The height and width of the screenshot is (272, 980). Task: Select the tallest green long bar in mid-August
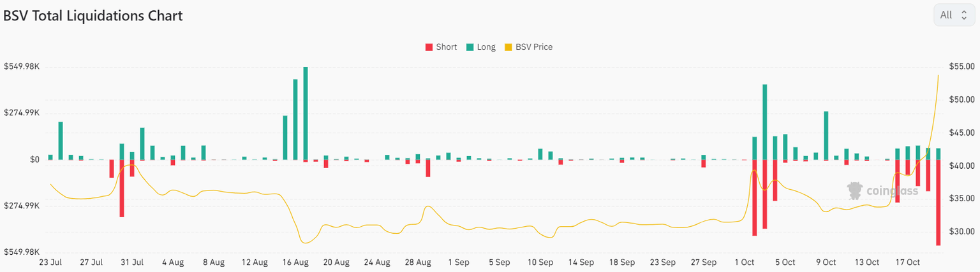tap(306, 113)
